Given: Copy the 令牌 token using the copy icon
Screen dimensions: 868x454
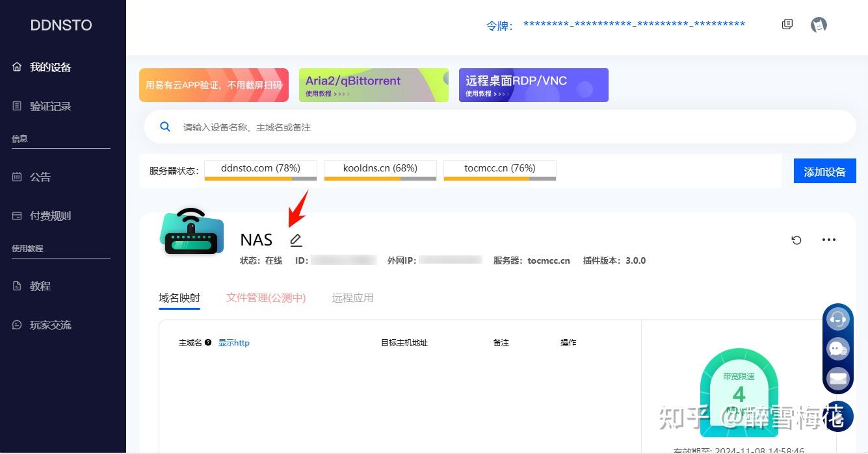Looking at the screenshot, I should click(x=787, y=23).
